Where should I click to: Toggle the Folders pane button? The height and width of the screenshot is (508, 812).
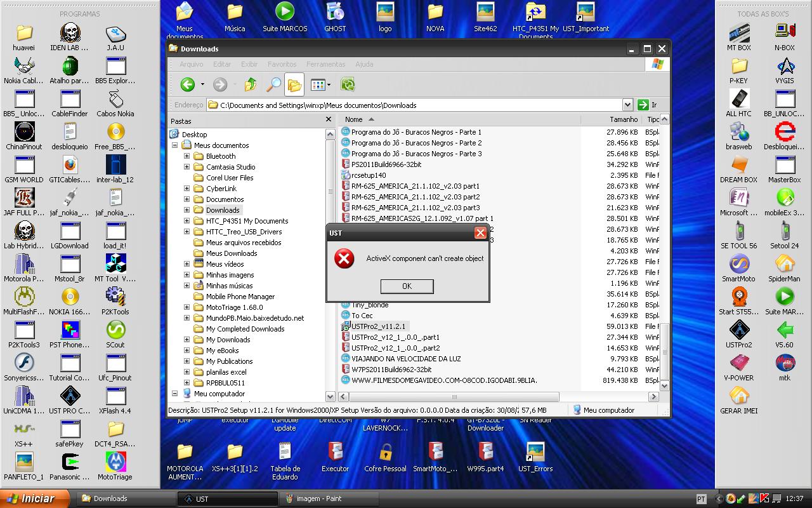click(x=294, y=84)
